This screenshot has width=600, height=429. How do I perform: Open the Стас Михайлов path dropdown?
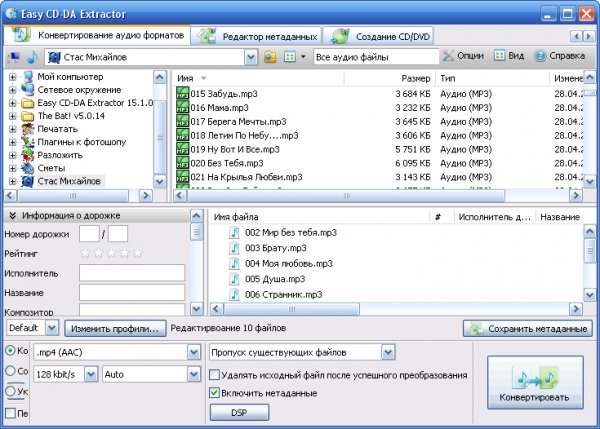pos(251,57)
